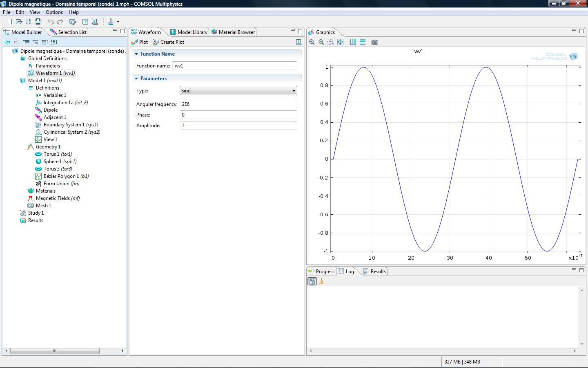Screen dimensions: 588x368
Task: Click Zoom In in Graphics toolbar
Action: coord(312,42)
